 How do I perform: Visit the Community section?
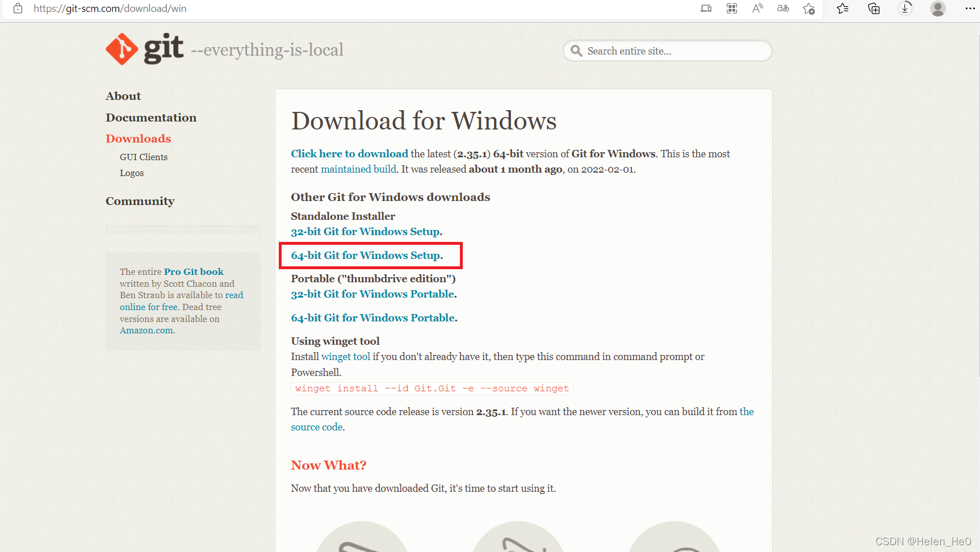point(140,201)
